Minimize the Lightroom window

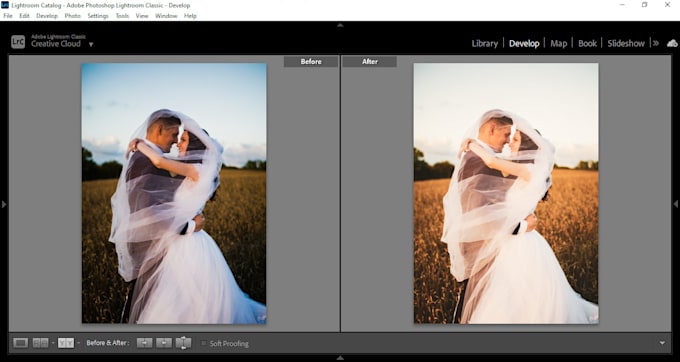[622, 5]
